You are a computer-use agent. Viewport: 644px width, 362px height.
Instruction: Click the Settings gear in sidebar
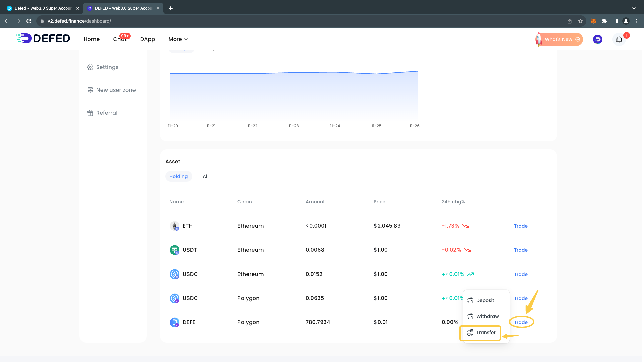(x=90, y=67)
